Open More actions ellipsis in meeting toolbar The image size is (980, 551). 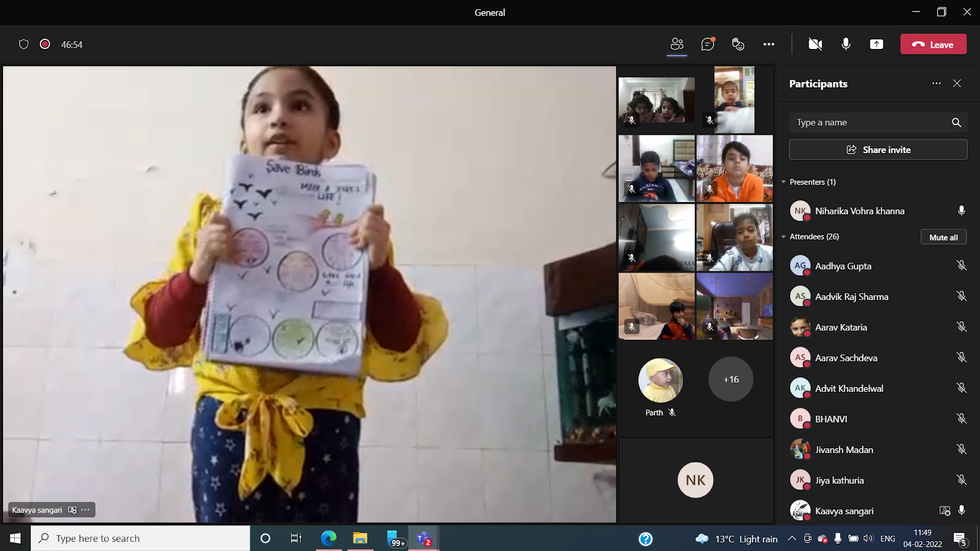pos(769,44)
